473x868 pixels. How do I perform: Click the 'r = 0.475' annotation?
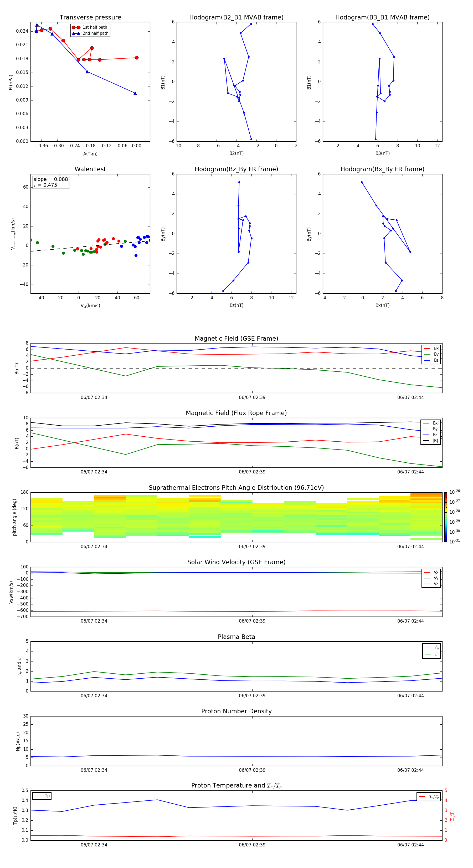(45, 185)
